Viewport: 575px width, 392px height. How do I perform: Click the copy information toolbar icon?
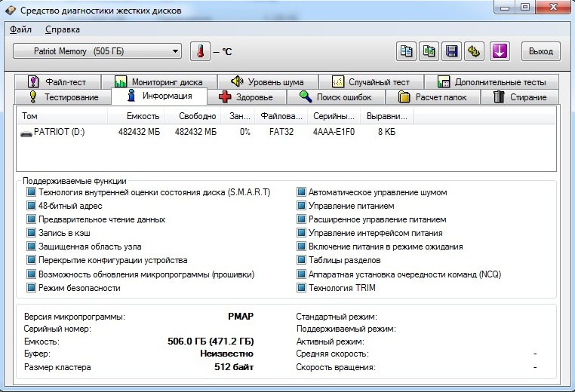tap(407, 51)
